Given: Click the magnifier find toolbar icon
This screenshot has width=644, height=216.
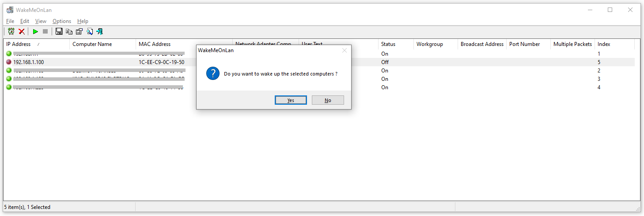Looking at the screenshot, I should (x=90, y=31).
